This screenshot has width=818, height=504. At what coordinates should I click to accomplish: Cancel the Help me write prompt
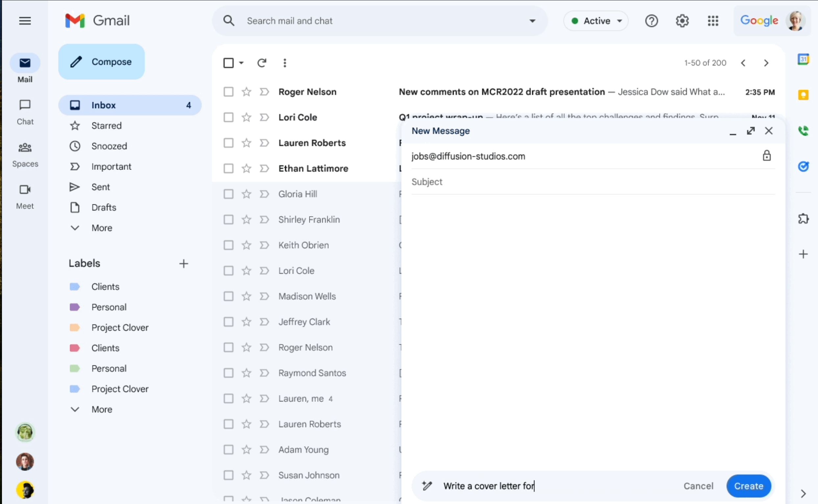tap(698, 486)
